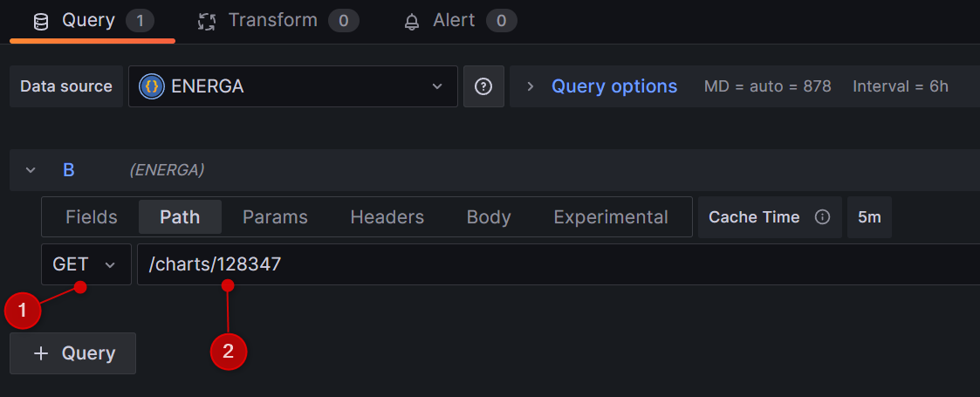Open the GET method dropdown

[x=86, y=264]
